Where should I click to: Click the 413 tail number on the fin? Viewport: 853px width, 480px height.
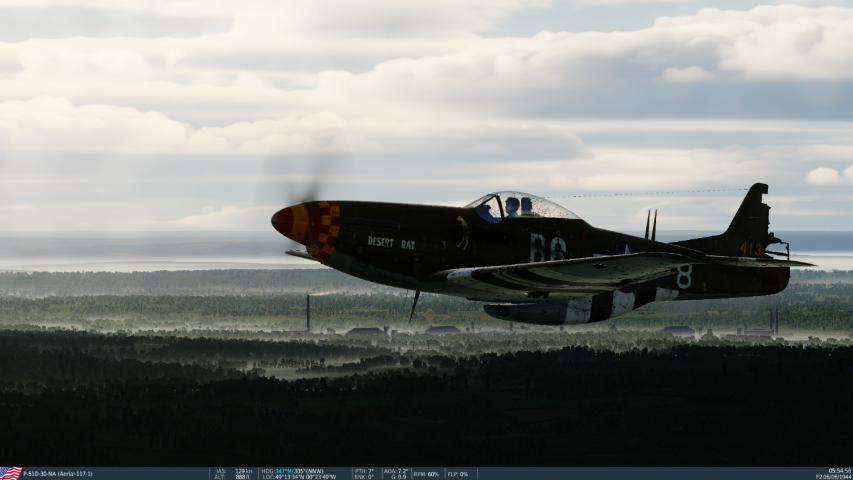(x=750, y=248)
